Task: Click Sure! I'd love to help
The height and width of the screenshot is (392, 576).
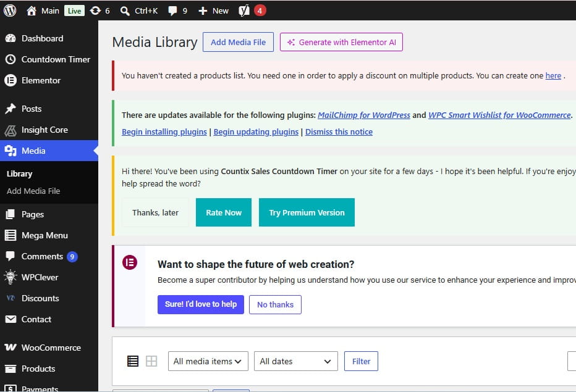Action: click(201, 304)
